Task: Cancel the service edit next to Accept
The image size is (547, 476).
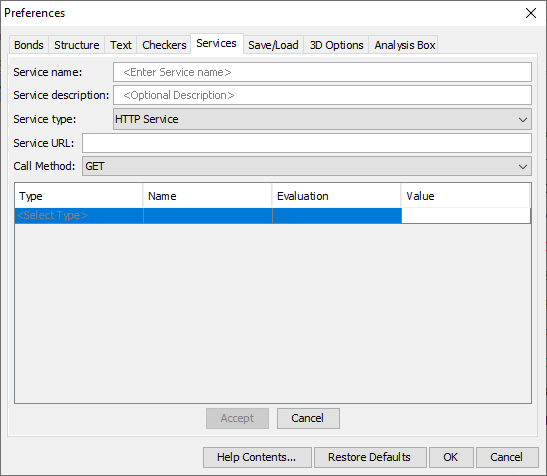Action: pyautogui.click(x=308, y=418)
